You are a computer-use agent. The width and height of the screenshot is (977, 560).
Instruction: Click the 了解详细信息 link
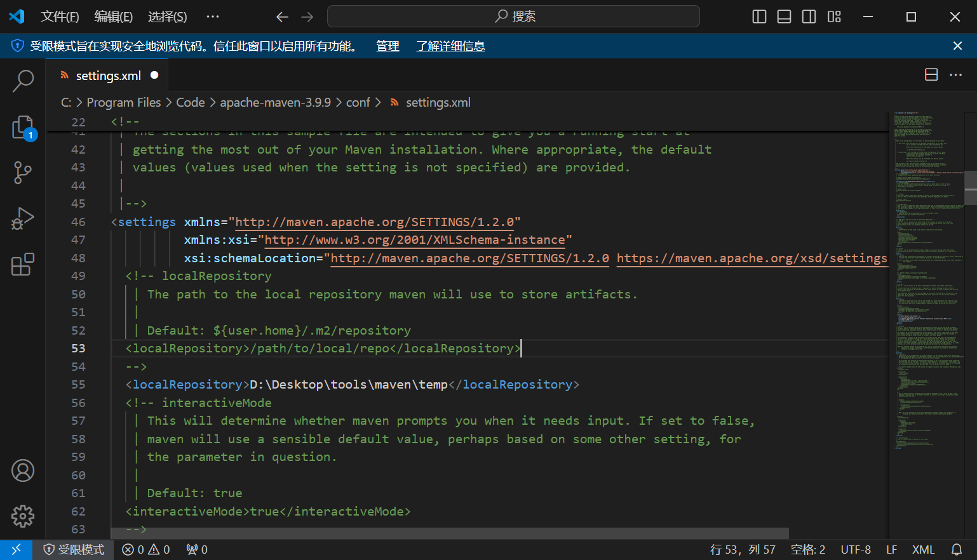click(450, 46)
